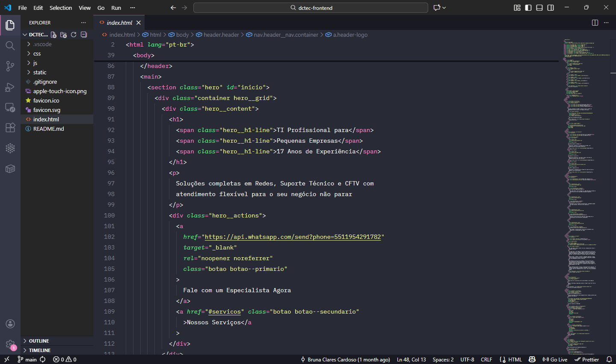616x364 pixels.
Task: Start the server with Go Live
Action: pos(555,359)
